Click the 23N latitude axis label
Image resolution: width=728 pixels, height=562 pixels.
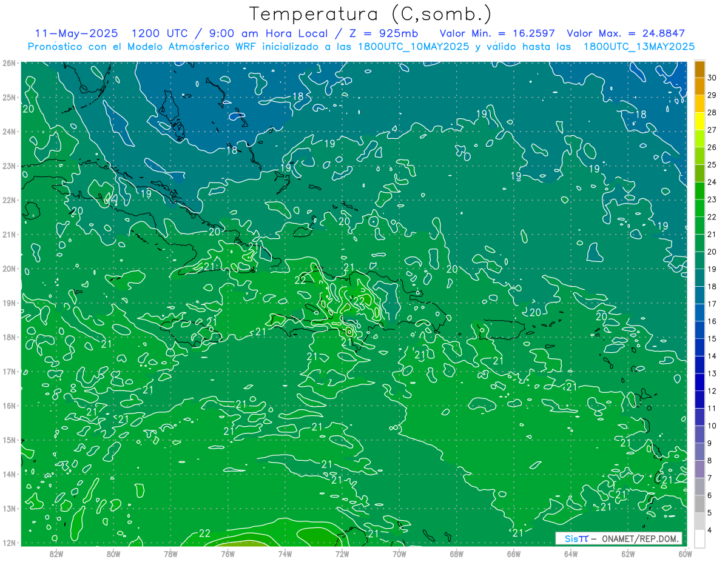8,166
